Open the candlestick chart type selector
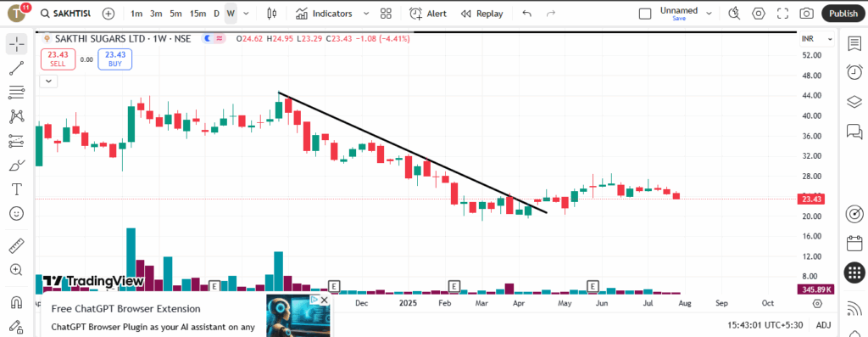This screenshot has width=868, height=337. click(271, 14)
